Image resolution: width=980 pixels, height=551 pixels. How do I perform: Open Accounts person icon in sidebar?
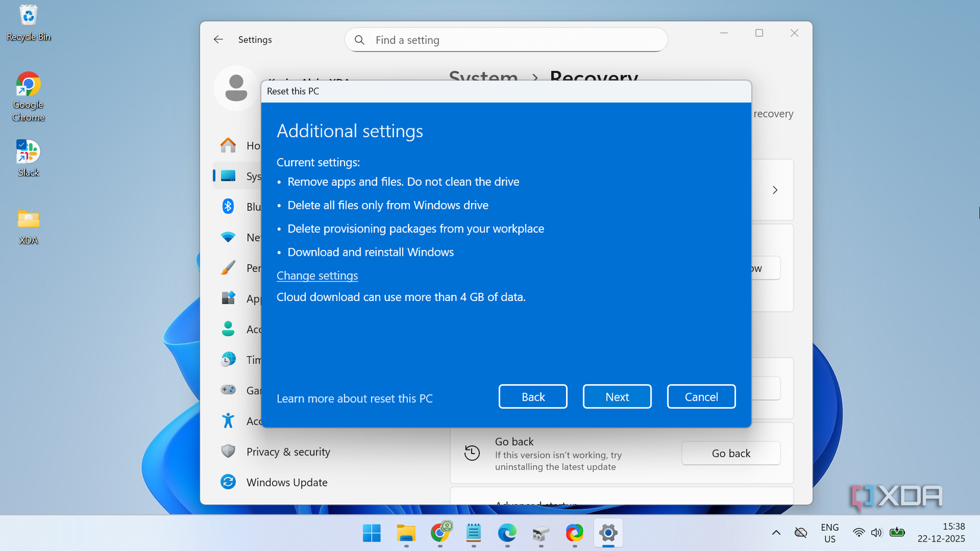coord(228,329)
